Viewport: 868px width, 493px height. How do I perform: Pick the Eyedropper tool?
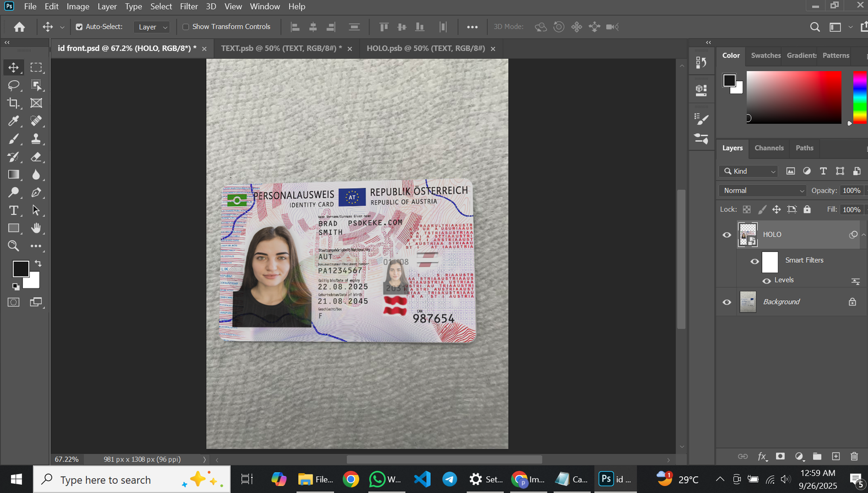point(14,121)
